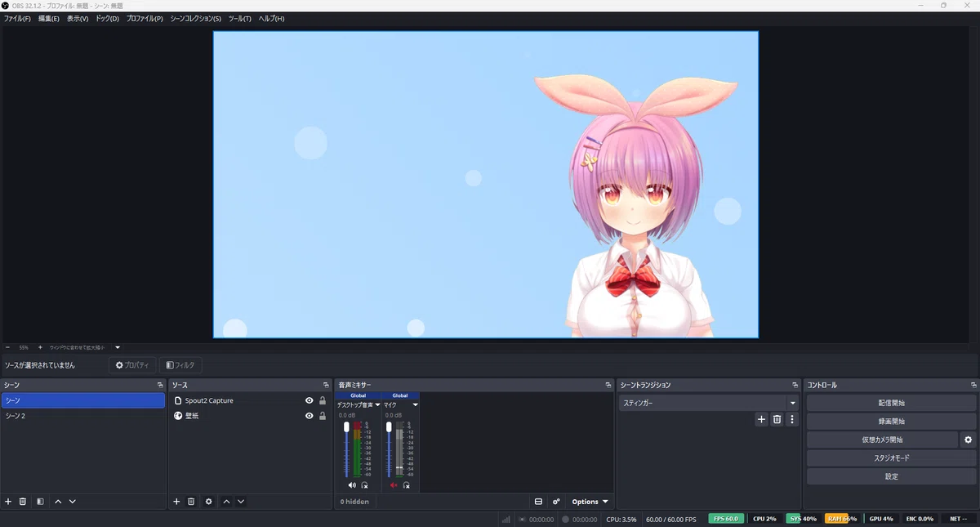Delete selected scene with trash icon
The image size is (980, 527).
pyautogui.click(x=23, y=502)
